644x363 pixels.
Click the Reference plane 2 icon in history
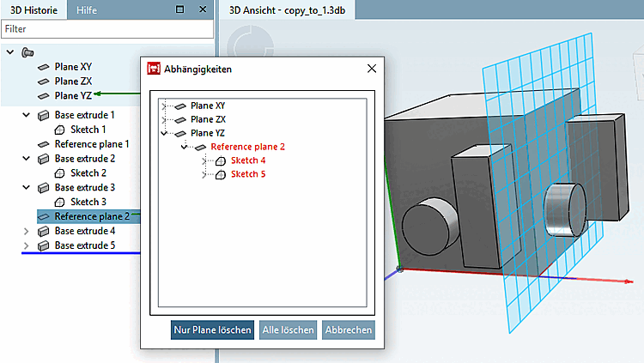(43, 216)
